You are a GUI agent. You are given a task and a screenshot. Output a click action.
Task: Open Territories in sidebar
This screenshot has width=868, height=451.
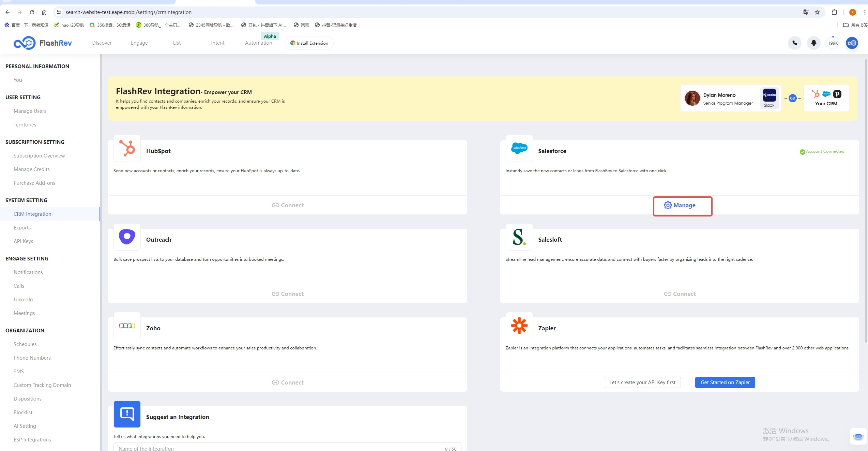click(25, 125)
